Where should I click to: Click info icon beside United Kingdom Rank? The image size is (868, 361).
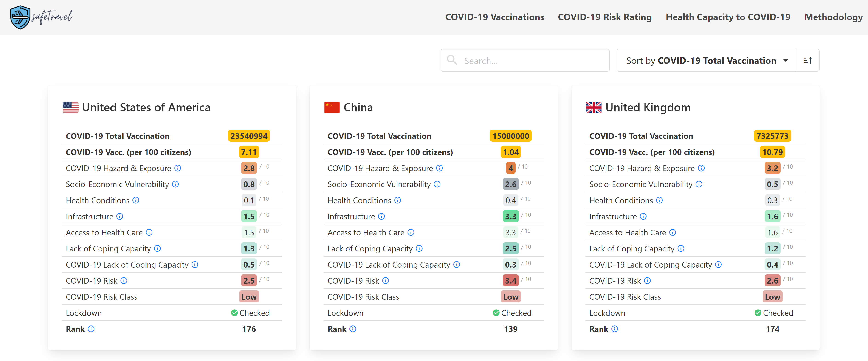pyautogui.click(x=615, y=329)
